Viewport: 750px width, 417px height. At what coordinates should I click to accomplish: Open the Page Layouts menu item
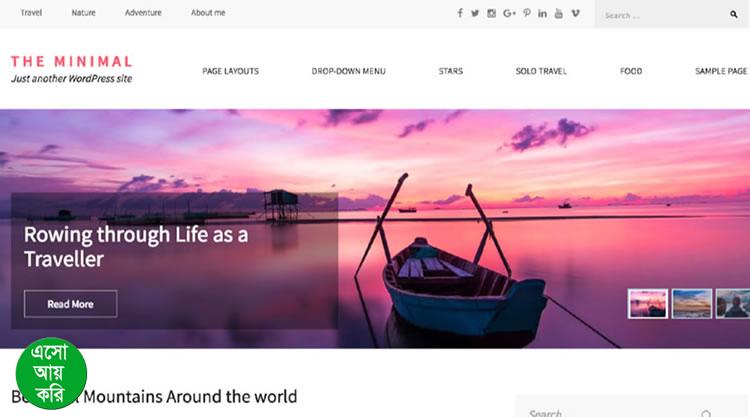(230, 71)
